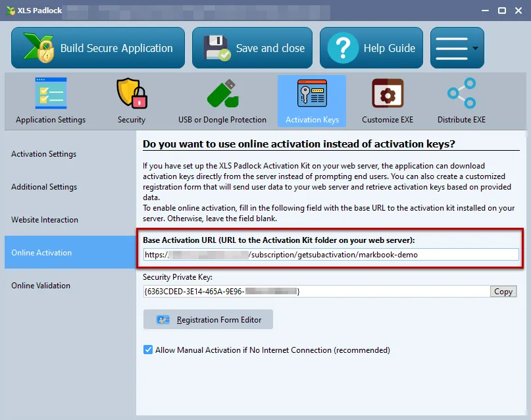Open the Registration Form Editor

pyautogui.click(x=208, y=319)
